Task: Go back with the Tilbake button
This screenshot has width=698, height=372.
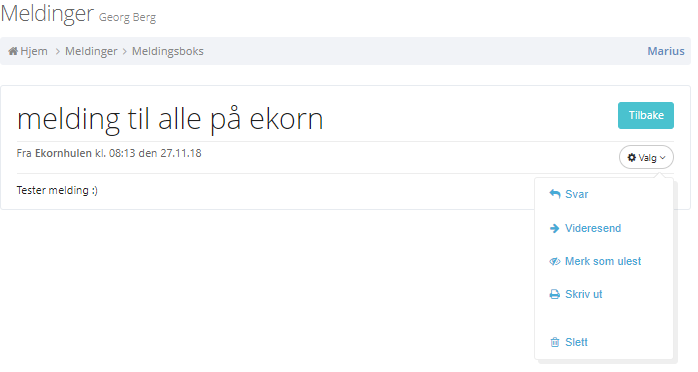Action: (645, 115)
